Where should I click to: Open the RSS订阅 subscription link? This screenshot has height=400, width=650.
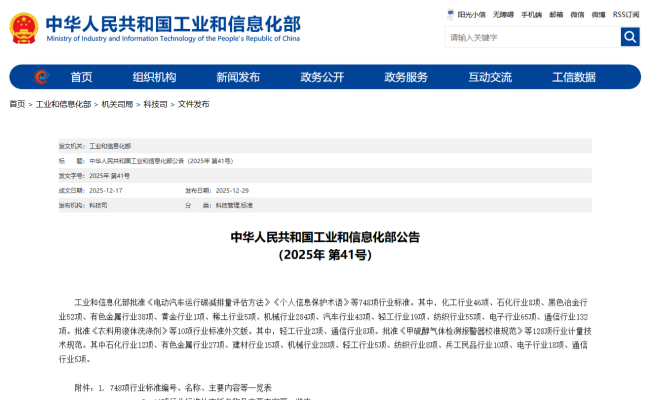(625, 15)
